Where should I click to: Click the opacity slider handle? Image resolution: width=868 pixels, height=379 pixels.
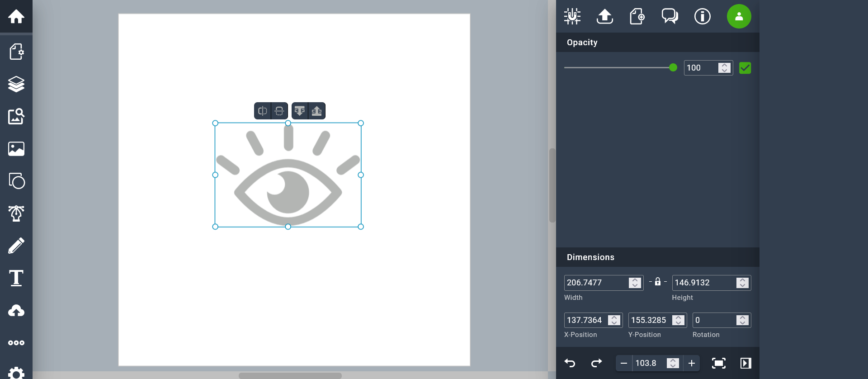[673, 67]
